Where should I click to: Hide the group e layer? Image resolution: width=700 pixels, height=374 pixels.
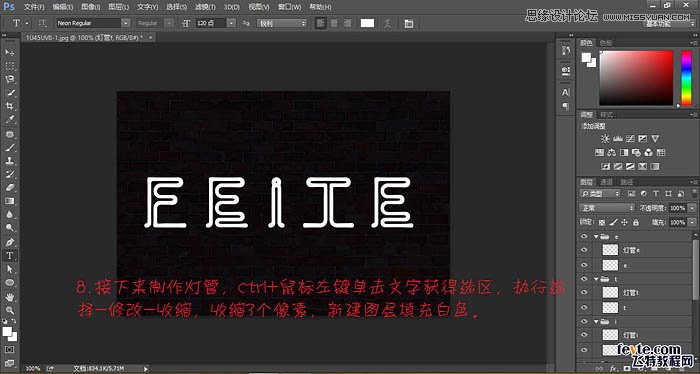[584, 237]
